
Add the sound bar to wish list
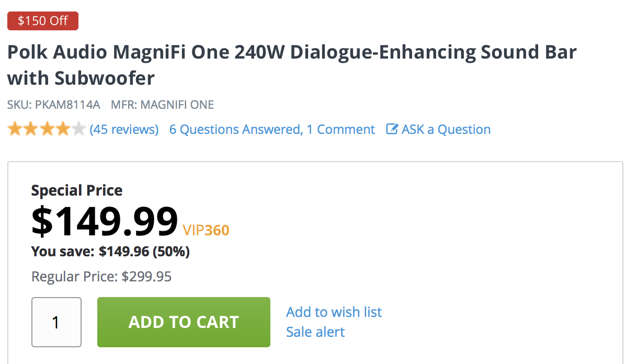tap(334, 312)
